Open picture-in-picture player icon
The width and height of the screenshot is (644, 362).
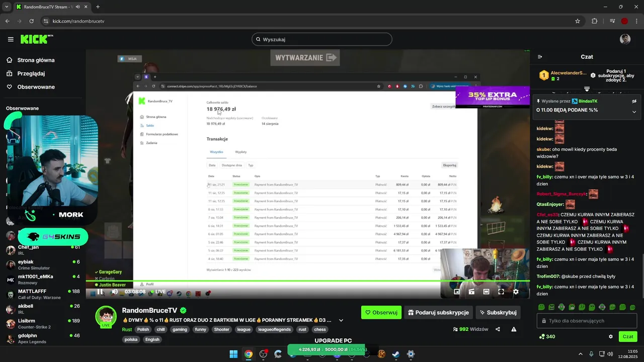471,292
